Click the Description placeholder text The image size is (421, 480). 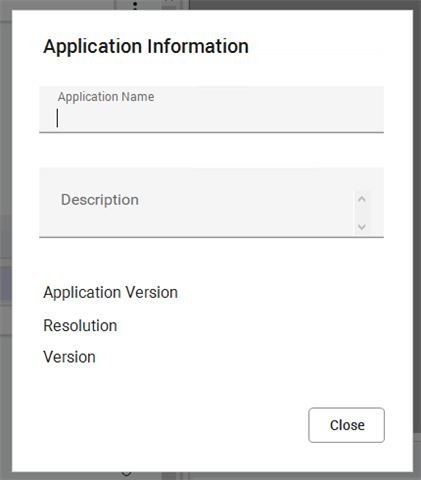click(100, 200)
